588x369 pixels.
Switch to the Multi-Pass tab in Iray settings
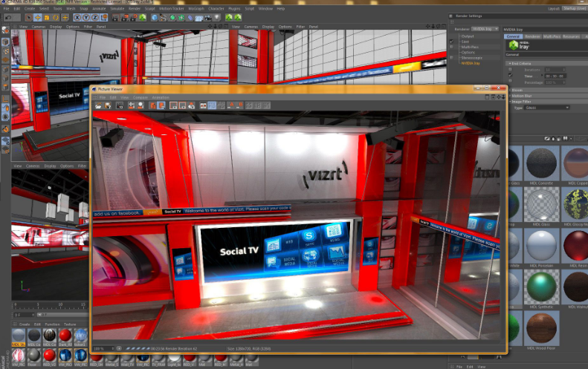click(552, 36)
